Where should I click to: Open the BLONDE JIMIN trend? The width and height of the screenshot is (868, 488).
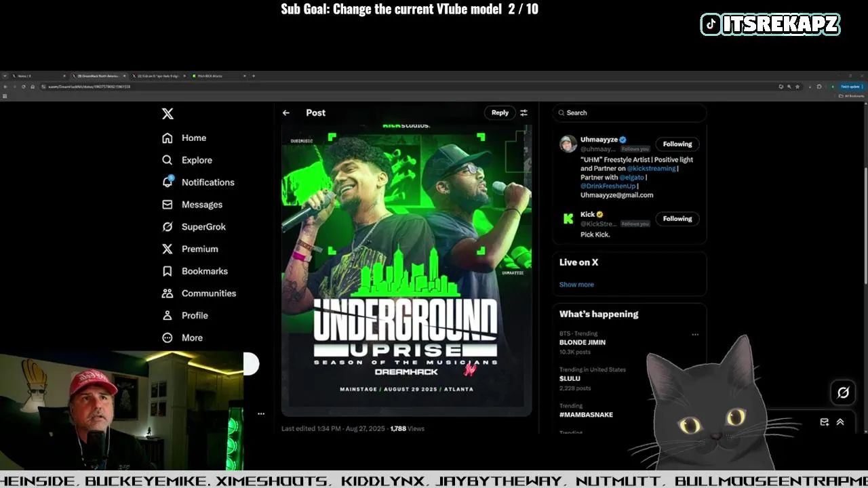pyautogui.click(x=583, y=342)
